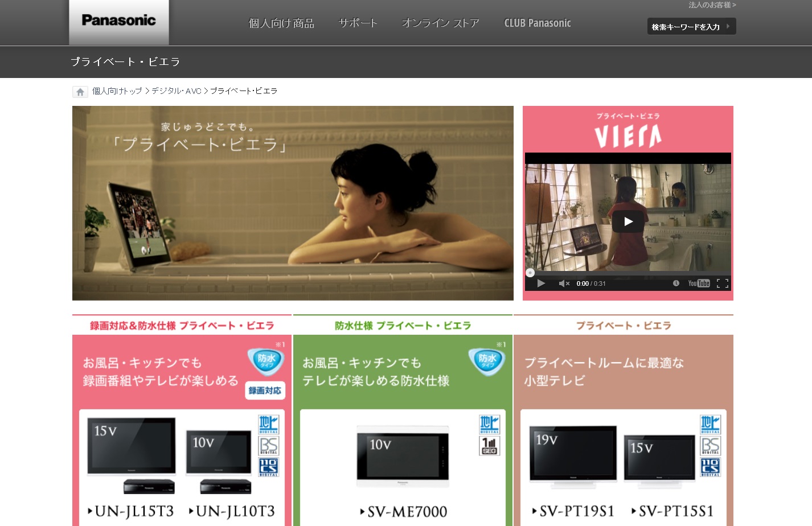812x526 pixels.
Task: Click the Watch Later clock icon
Action: tap(676, 283)
